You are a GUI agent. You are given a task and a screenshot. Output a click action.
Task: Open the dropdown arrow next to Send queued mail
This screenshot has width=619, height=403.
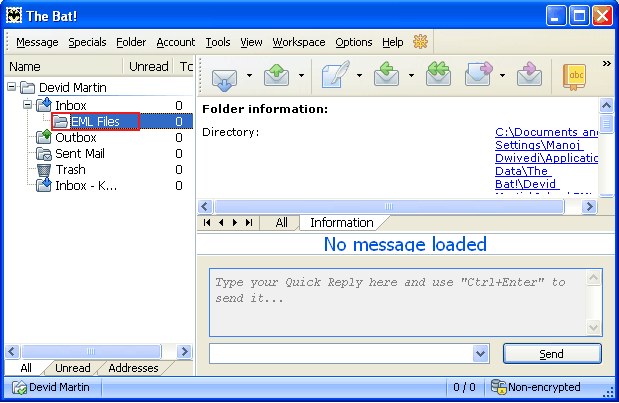pos(302,75)
